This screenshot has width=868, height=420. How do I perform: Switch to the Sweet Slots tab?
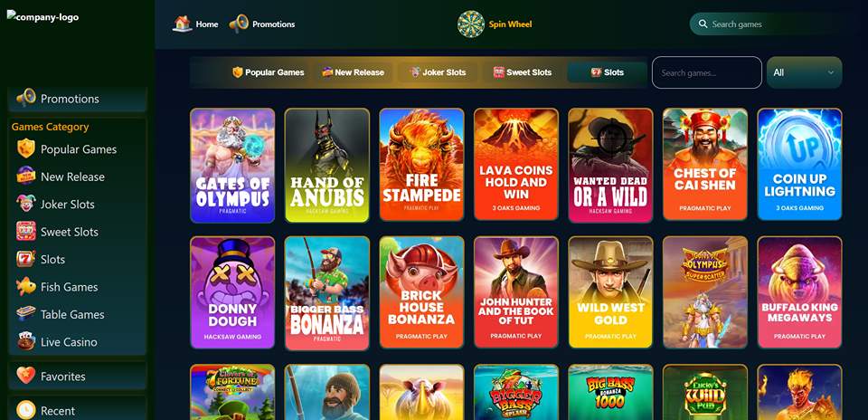point(523,72)
